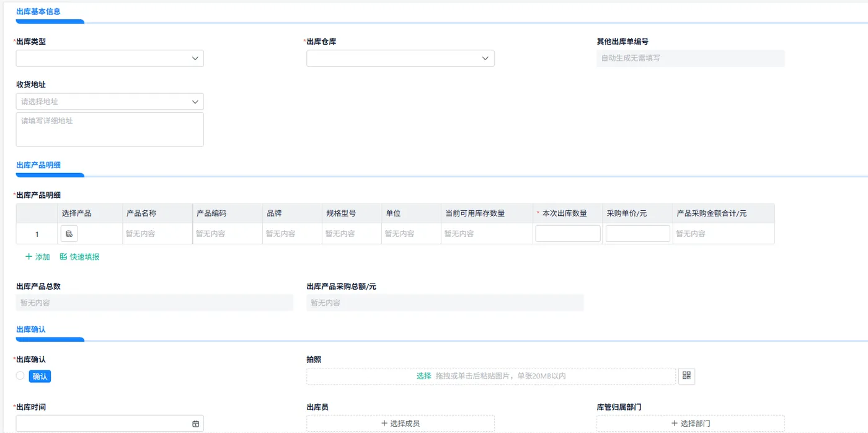Click the 出库确认 section tab
The image size is (868, 433).
(31, 329)
